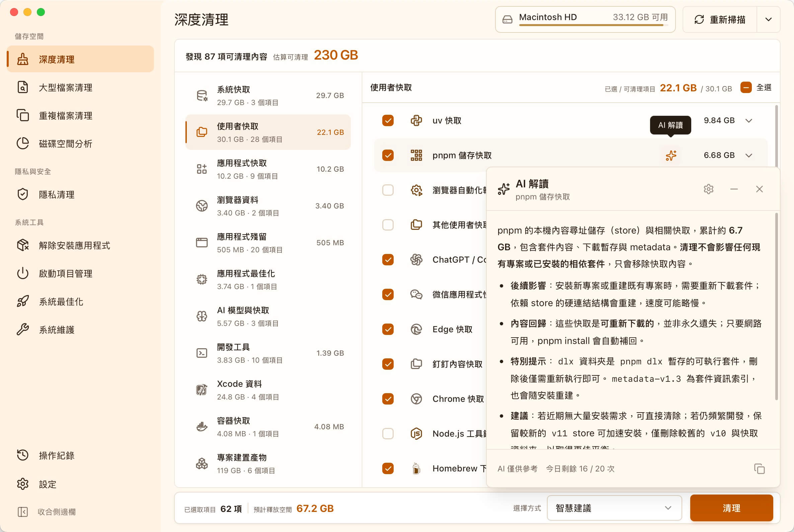Expand the pnpm 儲存快取 row chevron
The image size is (794, 532).
tap(749, 155)
